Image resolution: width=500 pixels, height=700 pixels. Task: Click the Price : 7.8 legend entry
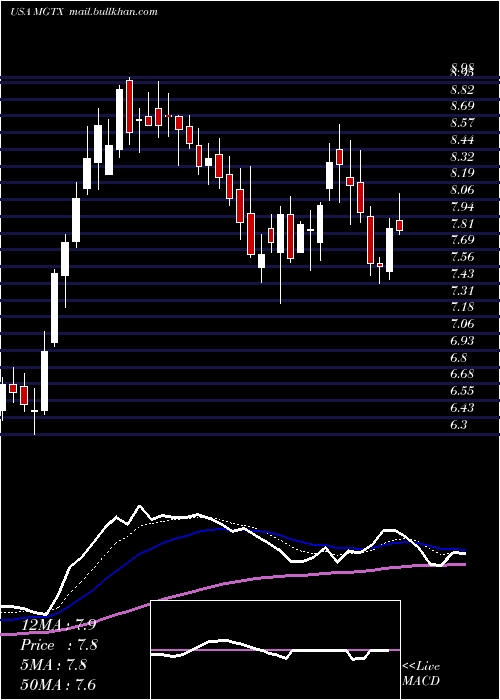(x=59, y=645)
